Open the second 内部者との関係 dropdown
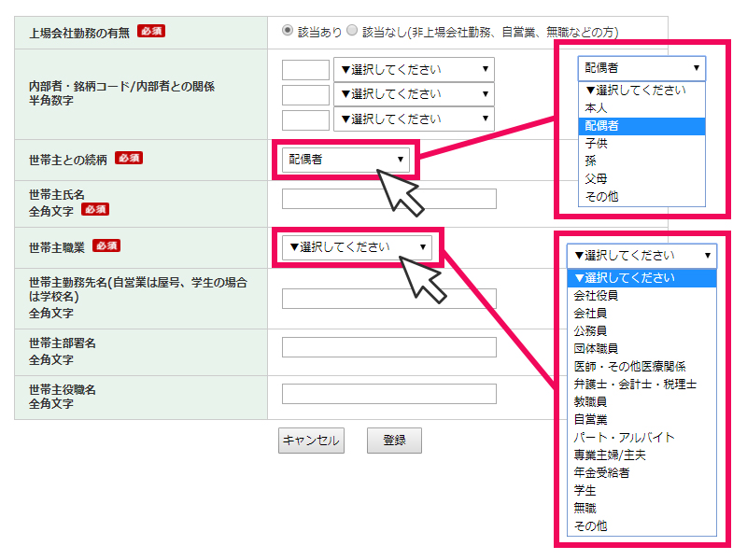747x560 pixels. (414, 94)
